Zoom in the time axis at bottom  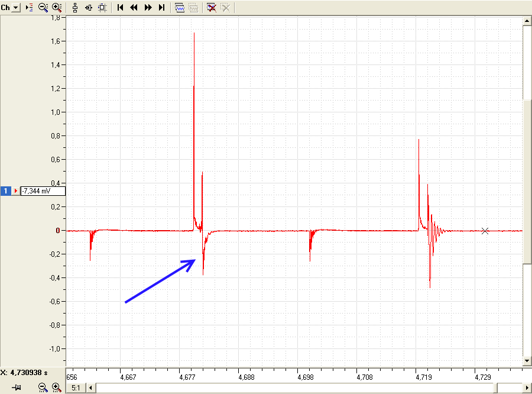point(56,387)
